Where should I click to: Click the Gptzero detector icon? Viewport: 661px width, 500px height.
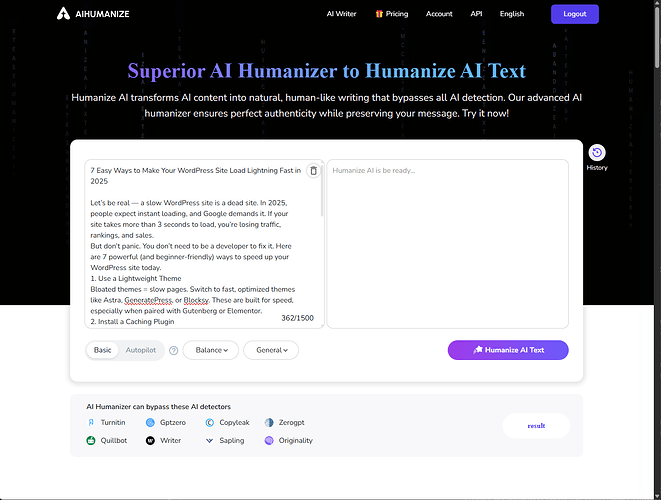[150, 422]
